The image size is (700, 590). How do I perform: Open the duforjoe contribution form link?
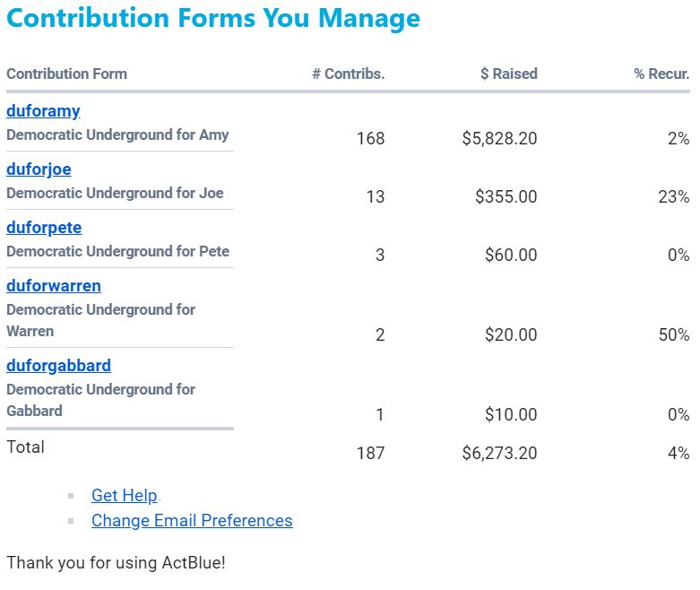click(x=39, y=169)
